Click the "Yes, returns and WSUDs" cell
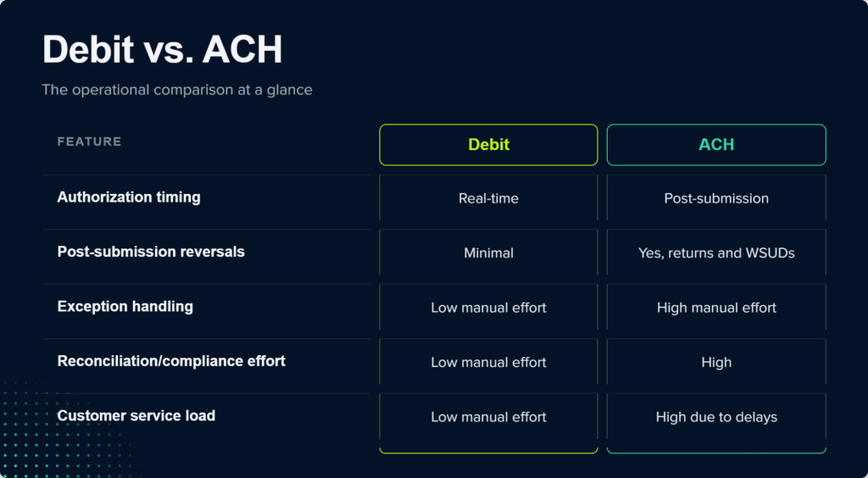Screen dimensions: 868x478 coord(716,253)
